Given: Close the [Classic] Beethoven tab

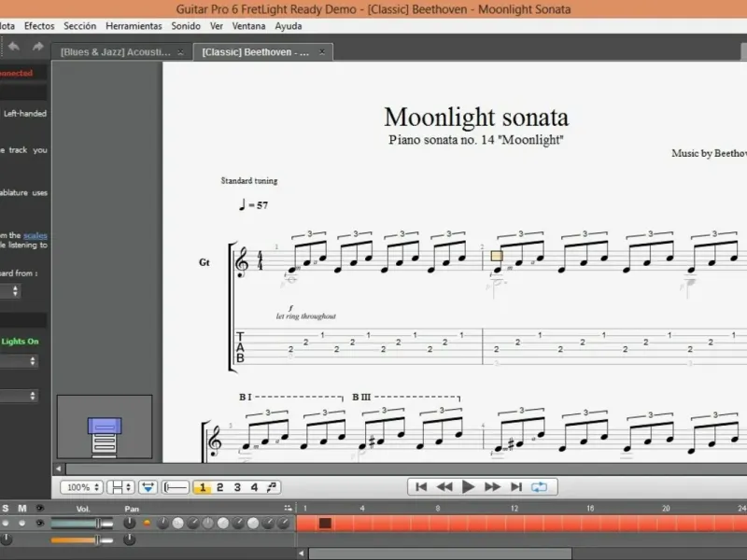Looking at the screenshot, I should point(322,52).
